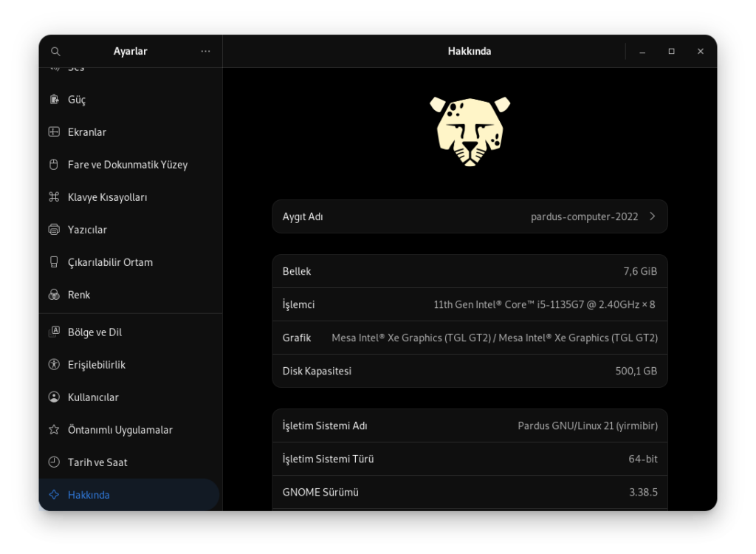Click the Hakkında window title
Screen dimensions: 756x554
tap(470, 51)
